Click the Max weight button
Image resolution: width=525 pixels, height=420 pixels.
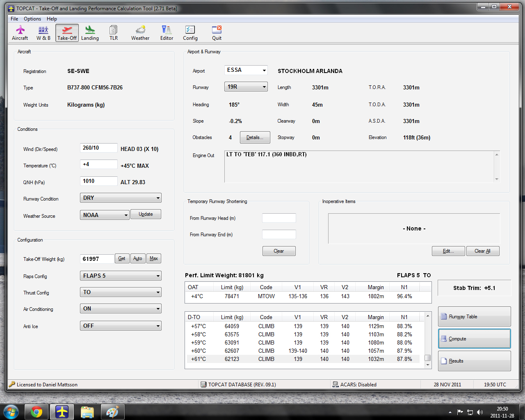click(x=154, y=258)
